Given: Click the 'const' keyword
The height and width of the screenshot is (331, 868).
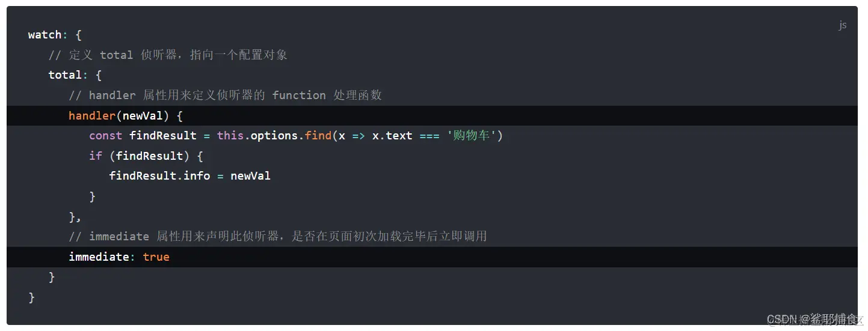Looking at the screenshot, I should tap(105, 136).
